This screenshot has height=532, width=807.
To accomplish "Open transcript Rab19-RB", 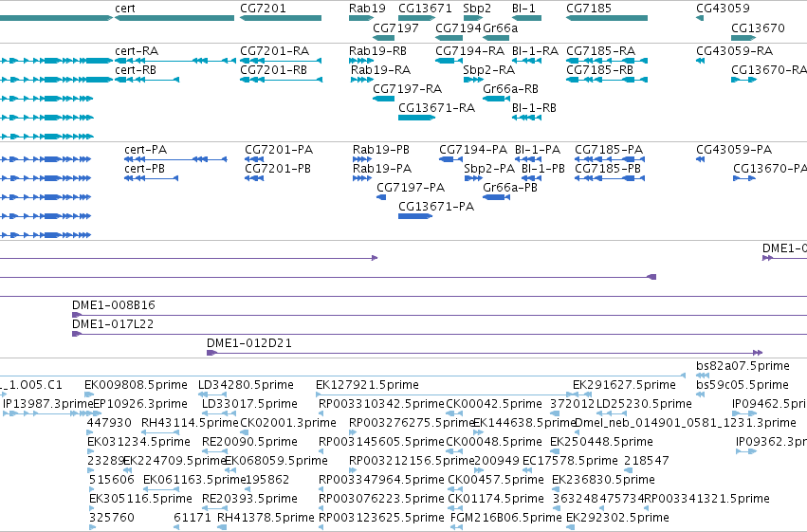I will [377, 51].
